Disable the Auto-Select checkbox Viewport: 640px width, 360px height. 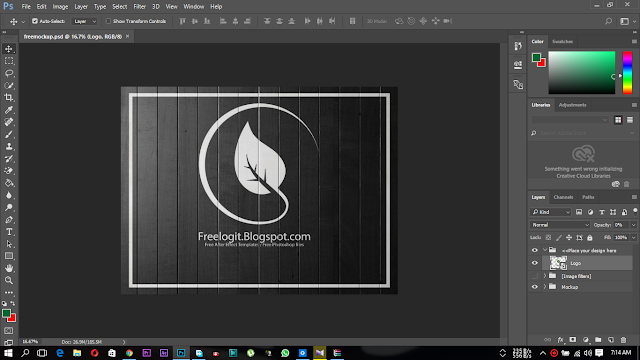pos(35,21)
